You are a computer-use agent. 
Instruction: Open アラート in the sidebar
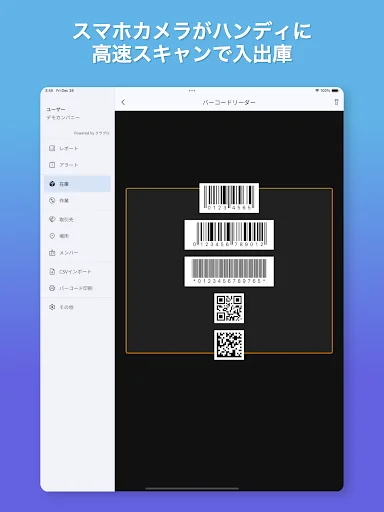pyautogui.click(x=77, y=165)
